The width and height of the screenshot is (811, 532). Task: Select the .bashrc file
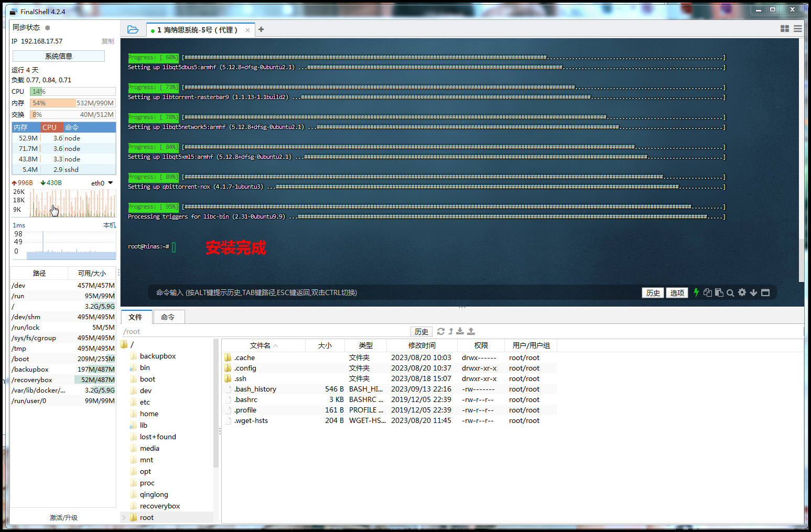(389, 399)
